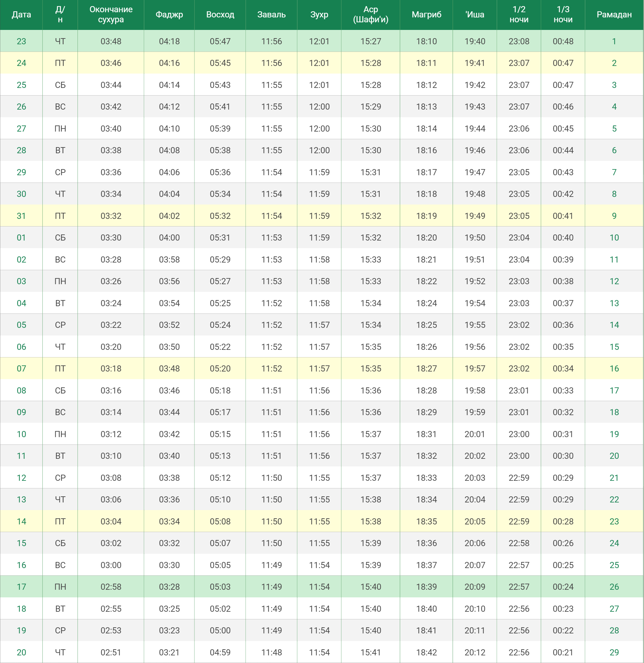The height and width of the screenshot is (663, 644).
Task: Click the 1/2 ночи column header
Action: pos(519,15)
